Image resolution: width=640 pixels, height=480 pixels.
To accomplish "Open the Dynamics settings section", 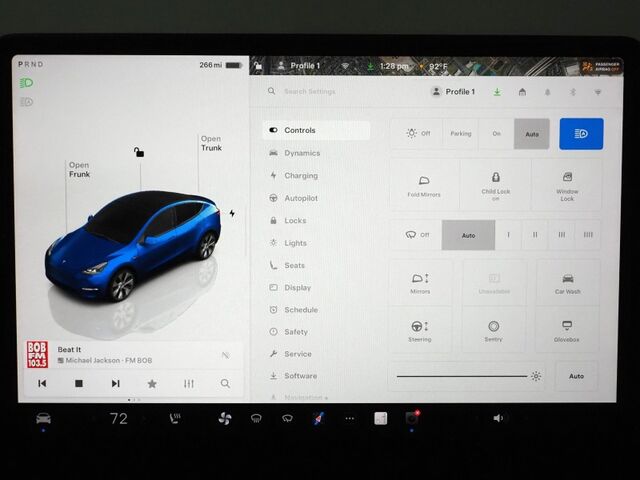I will pyautogui.click(x=295, y=153).
